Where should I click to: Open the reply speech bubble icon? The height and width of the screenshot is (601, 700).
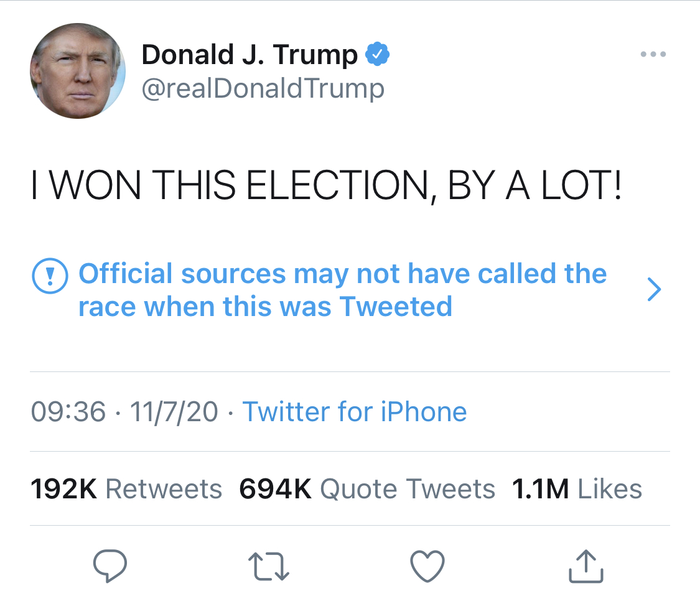pos(110,566)
